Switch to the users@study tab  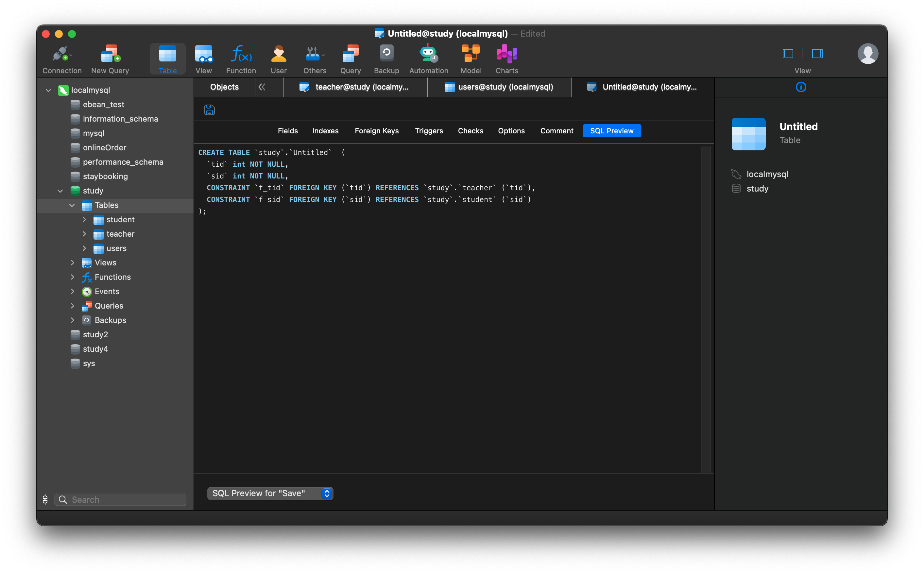(x=499, y=87)
